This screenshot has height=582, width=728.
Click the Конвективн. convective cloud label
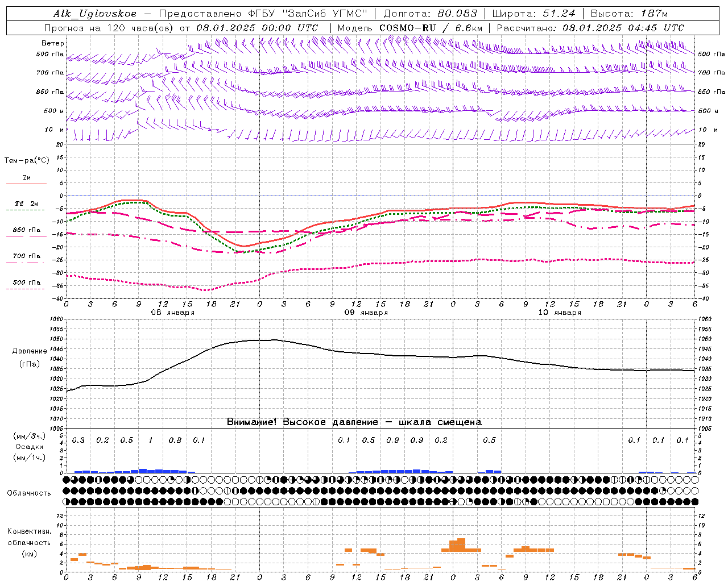30,531
